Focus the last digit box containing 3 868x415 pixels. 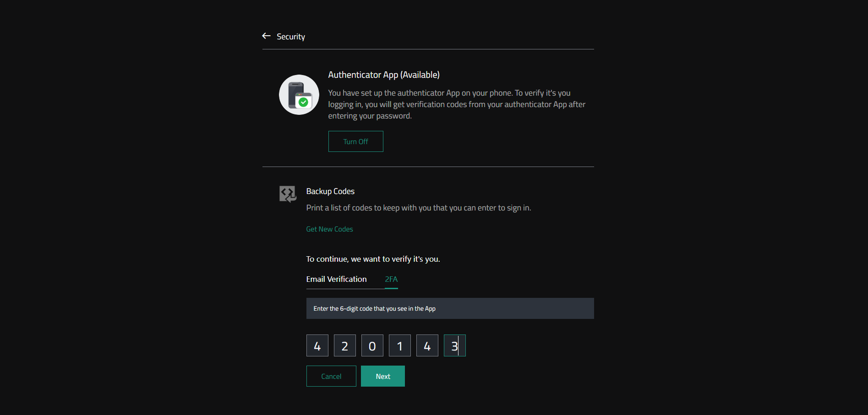[x=455, y=345]
